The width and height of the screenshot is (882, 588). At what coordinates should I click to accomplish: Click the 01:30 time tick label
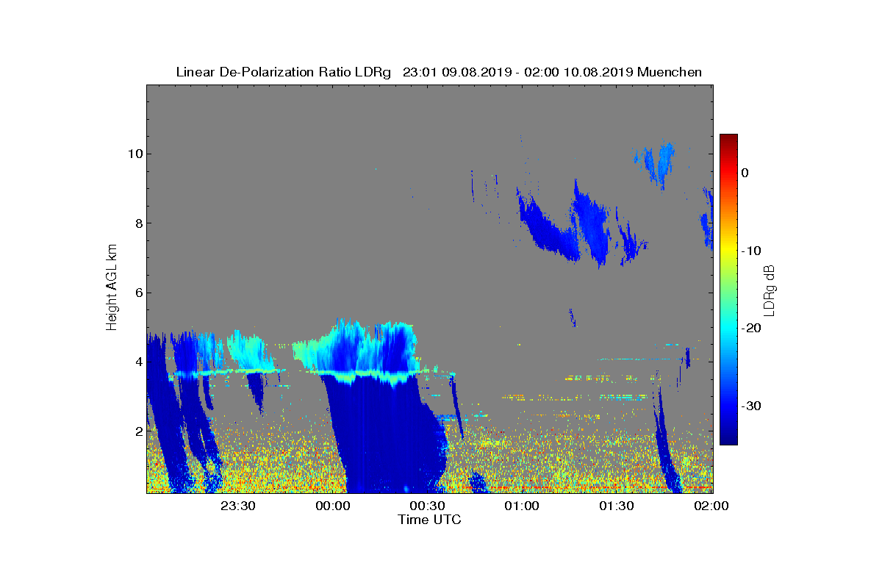[617, 506]
